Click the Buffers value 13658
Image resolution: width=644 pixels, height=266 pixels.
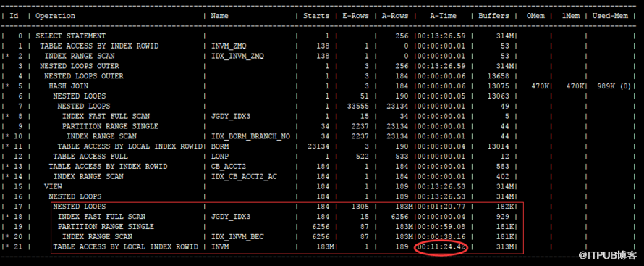click(x=498, y=76)
